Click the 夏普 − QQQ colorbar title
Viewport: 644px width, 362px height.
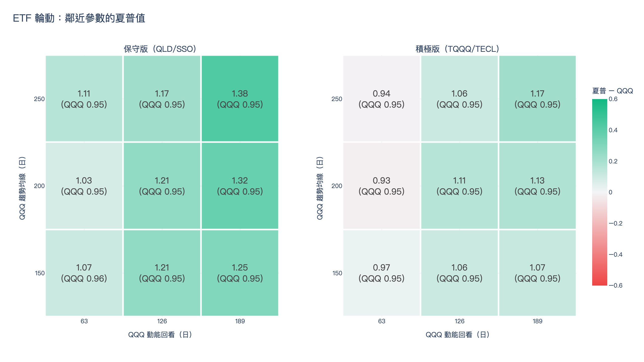pyautogui.click(x=613, y=91)
